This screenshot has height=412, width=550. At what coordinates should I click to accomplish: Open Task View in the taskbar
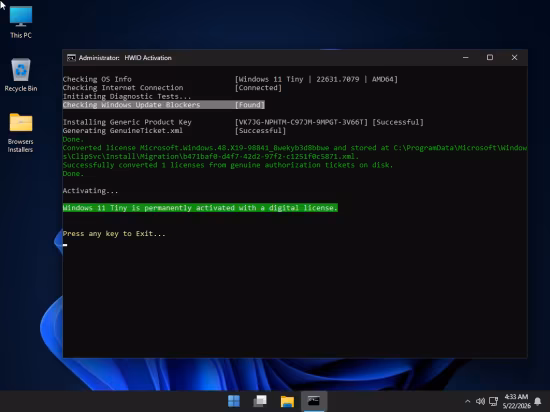click(x=260, y=401)
